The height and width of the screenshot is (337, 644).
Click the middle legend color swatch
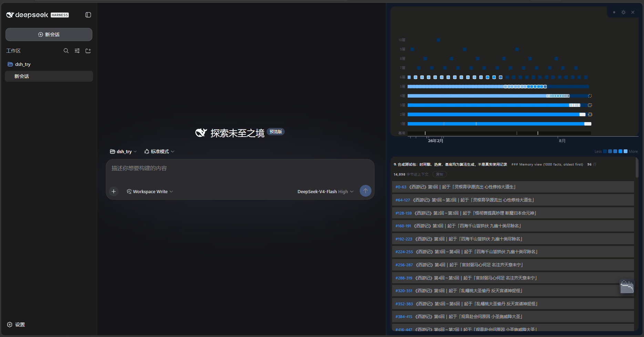615,151
